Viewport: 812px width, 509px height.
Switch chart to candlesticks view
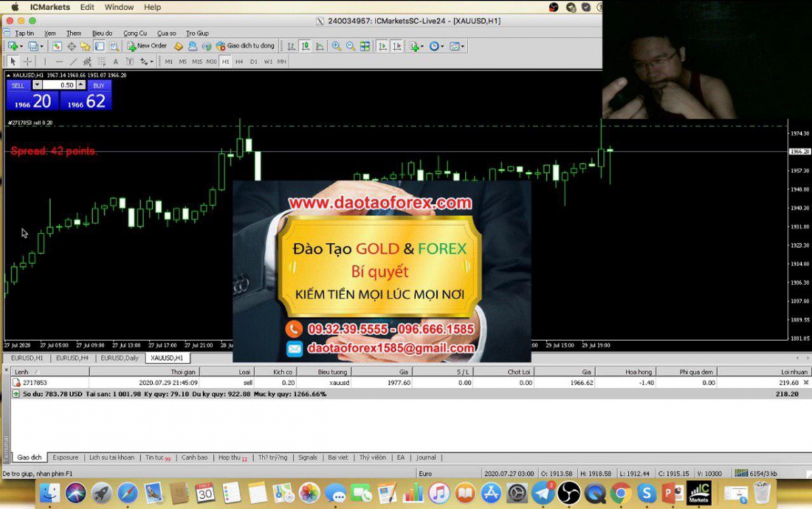click(x=305, y=46)
